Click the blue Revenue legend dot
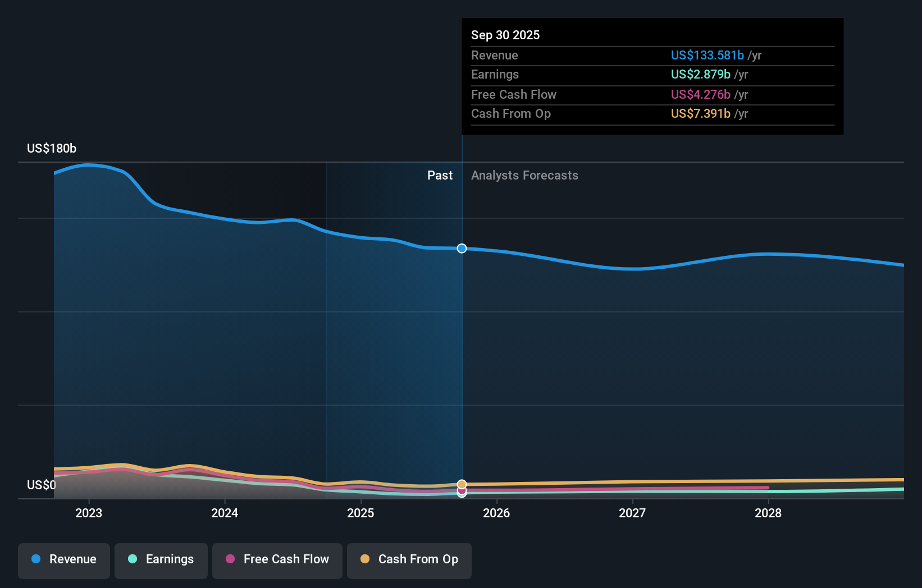Image resolution: width=922 pixels, height=588 pixels. (x=35, y=559)
